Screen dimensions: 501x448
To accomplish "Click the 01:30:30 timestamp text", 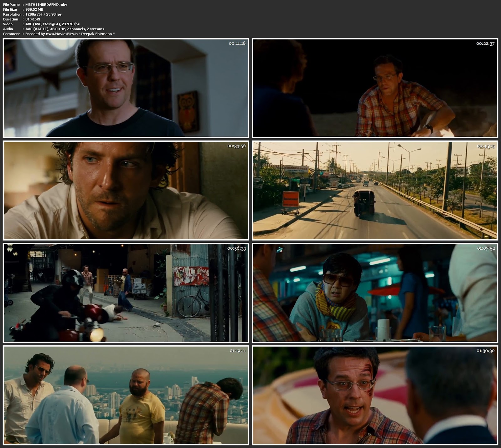I will (486, 351).
